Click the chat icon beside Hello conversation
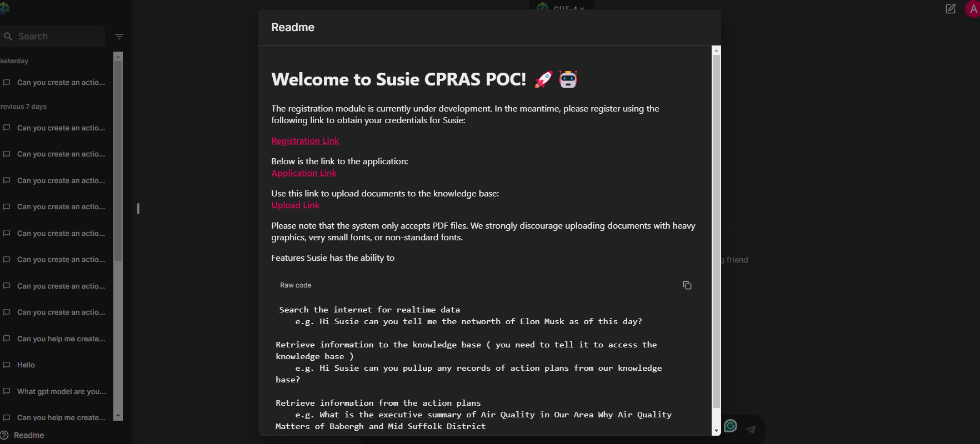Viewport: 980px width, 444px height. (x=7, y=365)
